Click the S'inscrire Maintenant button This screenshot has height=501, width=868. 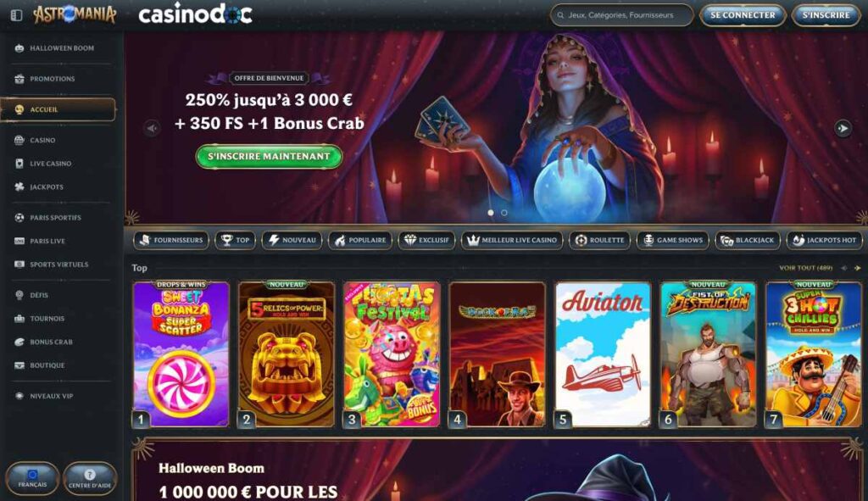click(269, 157)
